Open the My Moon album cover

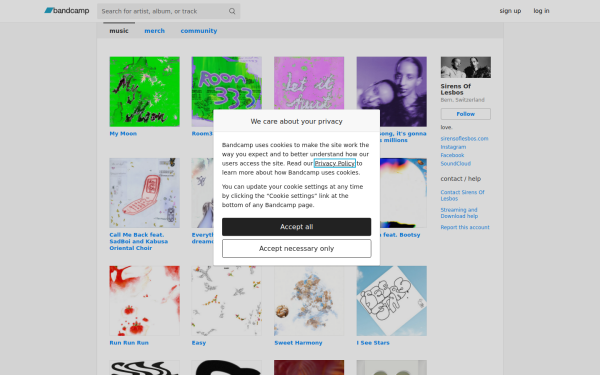pyautogui.click(x=144, y=91)
